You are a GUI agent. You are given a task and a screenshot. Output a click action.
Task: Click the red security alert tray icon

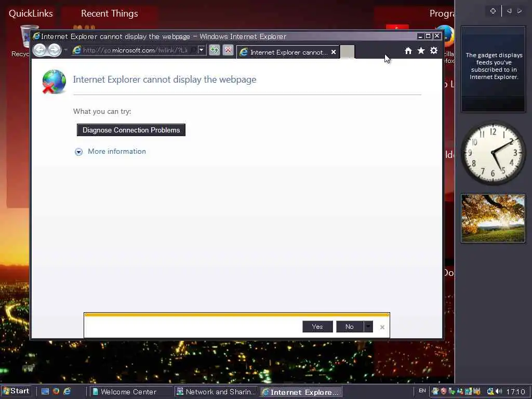pyautogui.click(x=444, y=391)
